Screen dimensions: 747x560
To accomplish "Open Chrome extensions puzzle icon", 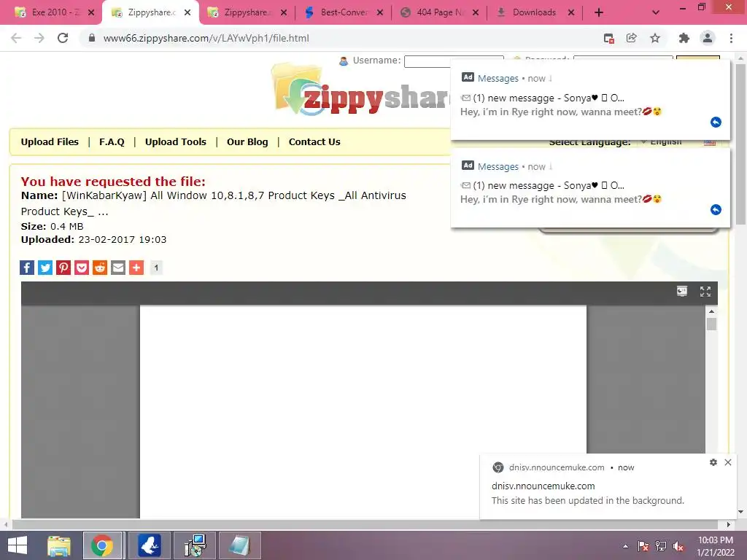I will [x=684, y=38].
